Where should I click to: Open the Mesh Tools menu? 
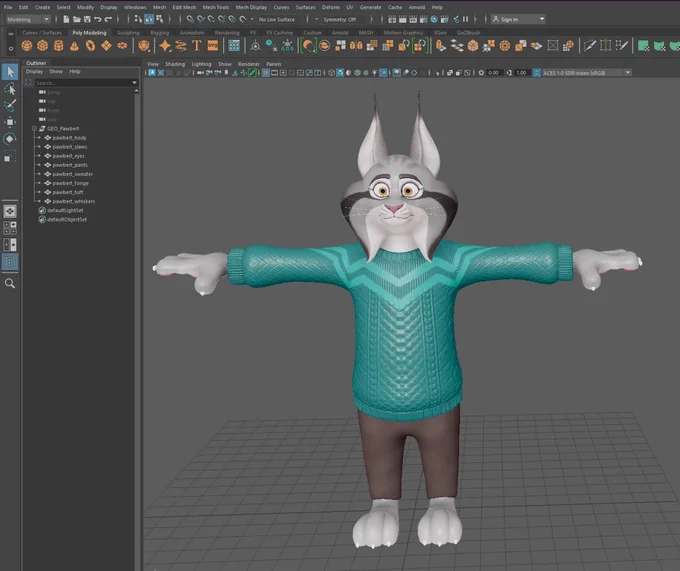tap(216, 7)
